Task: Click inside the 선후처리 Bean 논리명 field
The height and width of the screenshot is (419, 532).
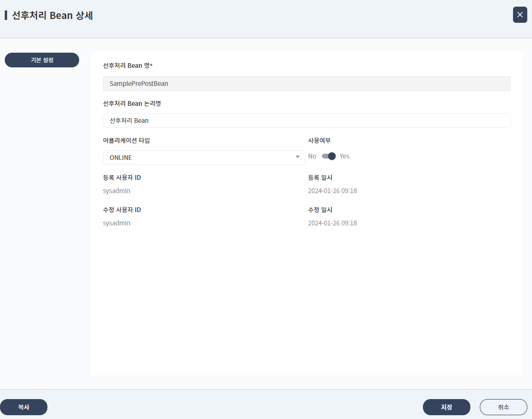Action: [306, 120]
